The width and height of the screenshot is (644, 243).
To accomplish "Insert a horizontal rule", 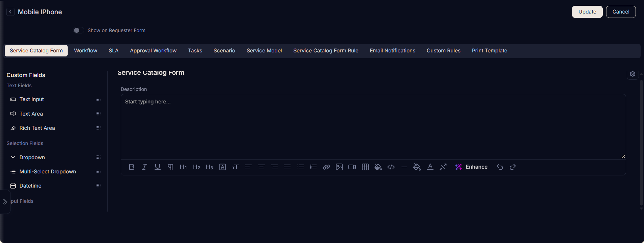I will (x=404, y=167).
